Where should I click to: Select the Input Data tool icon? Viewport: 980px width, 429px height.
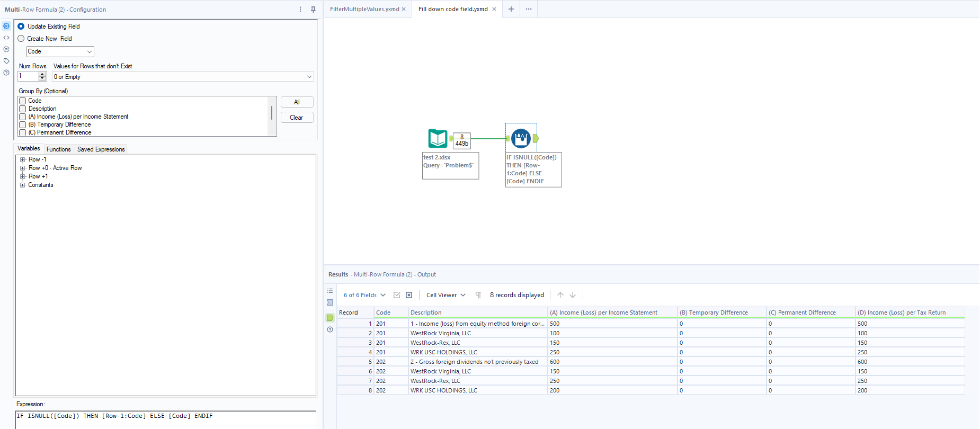click(x=438, y=139)
